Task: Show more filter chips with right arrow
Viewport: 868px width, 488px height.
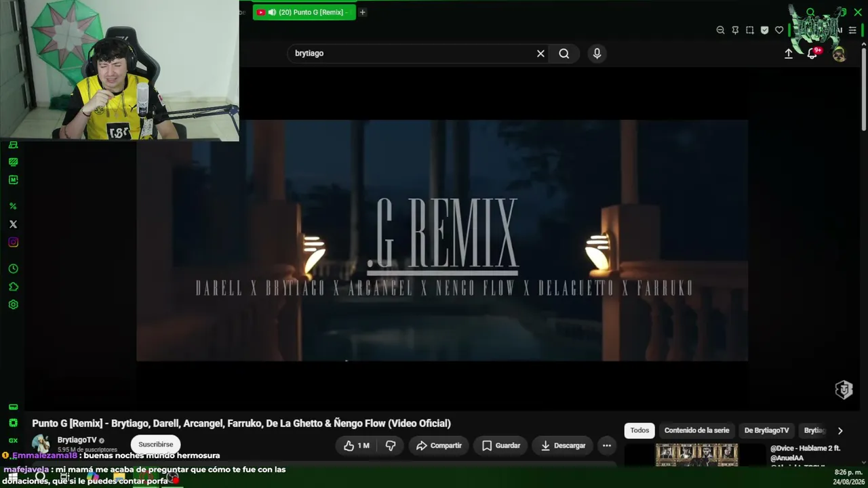Action: [840, 430]
